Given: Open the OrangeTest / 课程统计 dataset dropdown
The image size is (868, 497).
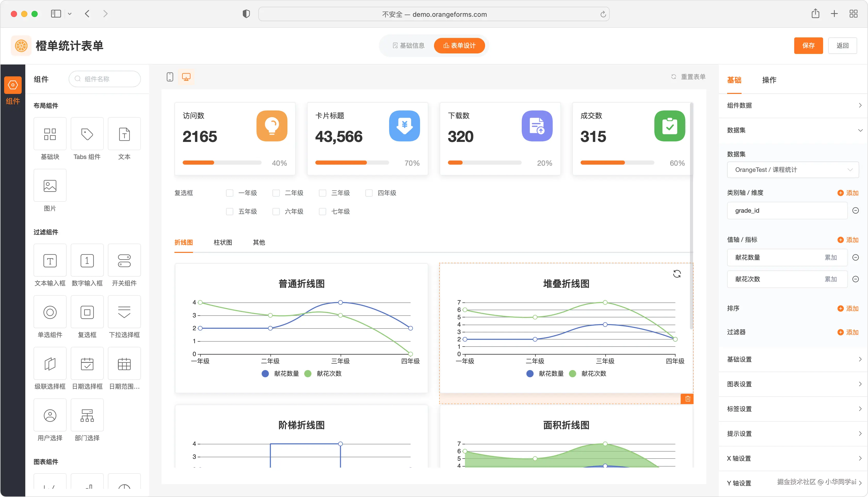Looking at the screenshot, I should [793, 170].
